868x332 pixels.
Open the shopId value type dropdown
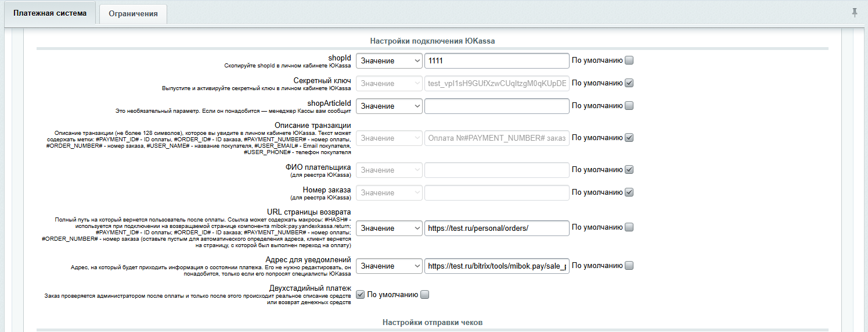[389, 61]
